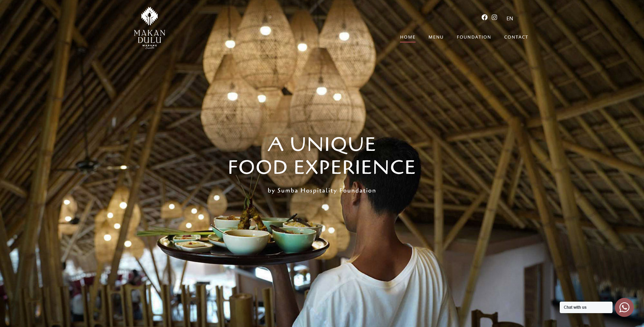The height and width of the screenshot is (327, 644).
Task: Click the A UNIQUE heading line
Action: pos(321,144)
